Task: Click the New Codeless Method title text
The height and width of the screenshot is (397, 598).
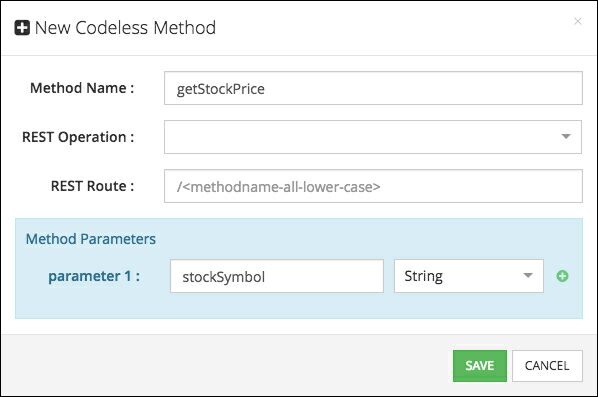Action: coord(125,28)
